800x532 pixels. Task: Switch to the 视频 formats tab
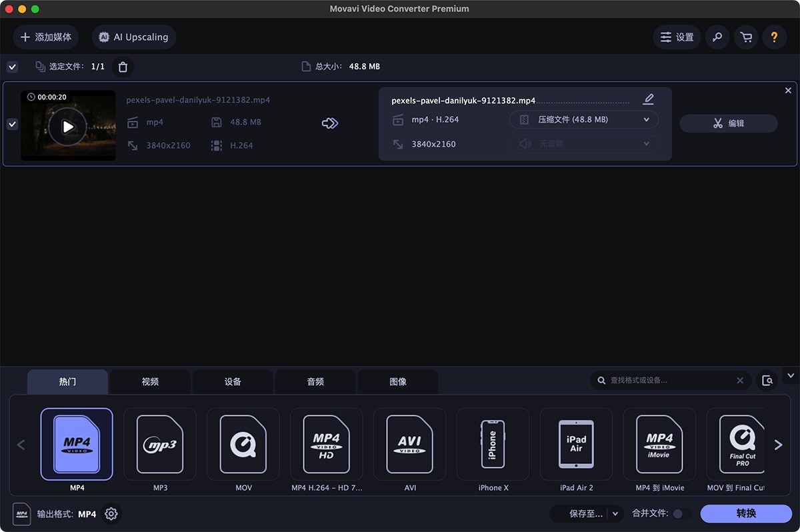[149, 381]
